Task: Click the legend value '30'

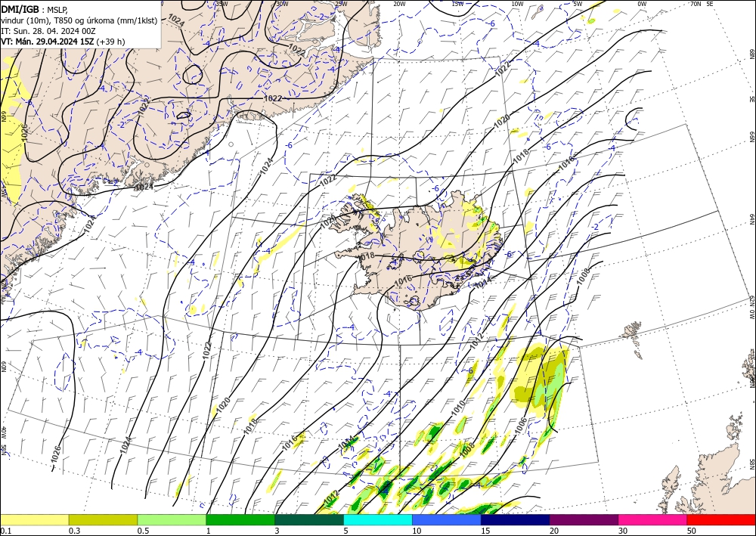Action: tap(623, 531)
